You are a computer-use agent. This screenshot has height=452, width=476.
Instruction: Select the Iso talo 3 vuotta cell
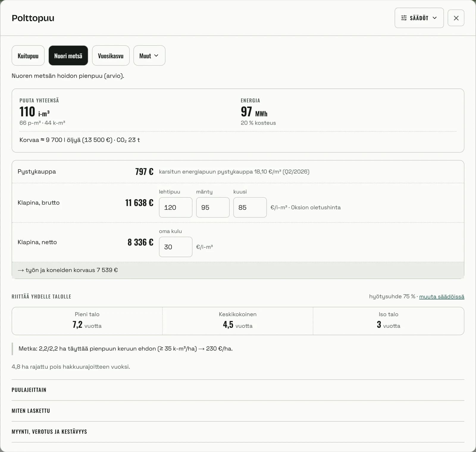coord(389,321)
